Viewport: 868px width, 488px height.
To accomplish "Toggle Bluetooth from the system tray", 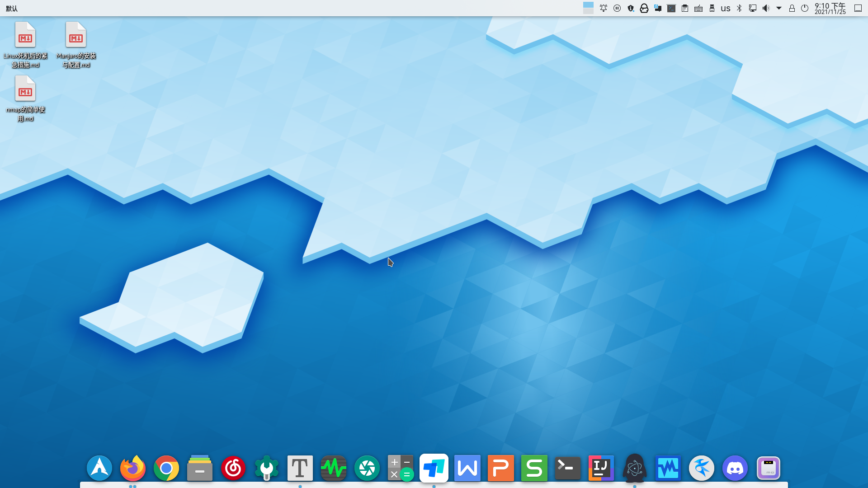I will click(x=739, y=8).
